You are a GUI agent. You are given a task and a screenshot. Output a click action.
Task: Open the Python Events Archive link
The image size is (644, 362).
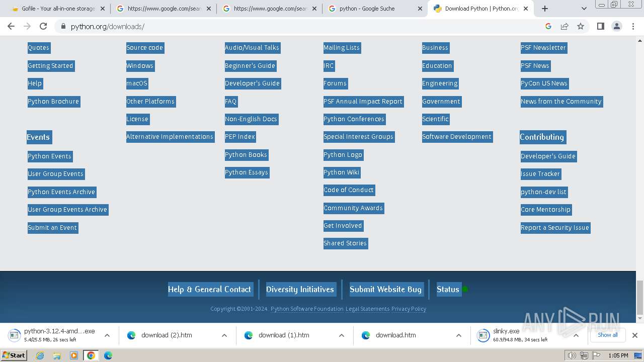[x=61, y=192]
